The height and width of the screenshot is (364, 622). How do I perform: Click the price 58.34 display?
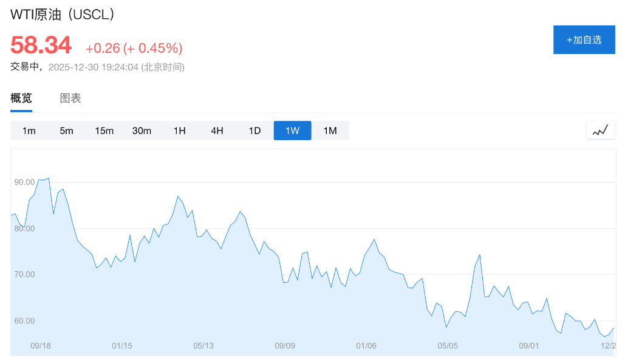point(40,44)
